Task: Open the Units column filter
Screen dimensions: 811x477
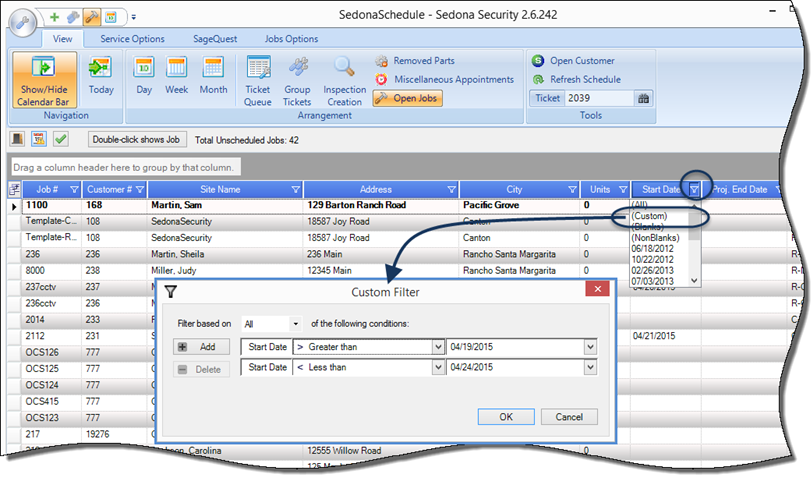Action: (623, 190)
